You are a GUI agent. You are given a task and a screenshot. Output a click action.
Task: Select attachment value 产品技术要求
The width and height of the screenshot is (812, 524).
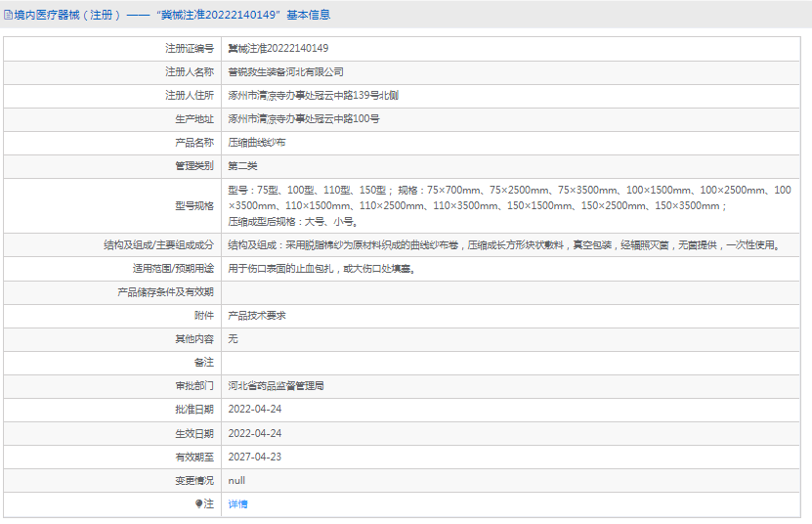tap(257, 316)
